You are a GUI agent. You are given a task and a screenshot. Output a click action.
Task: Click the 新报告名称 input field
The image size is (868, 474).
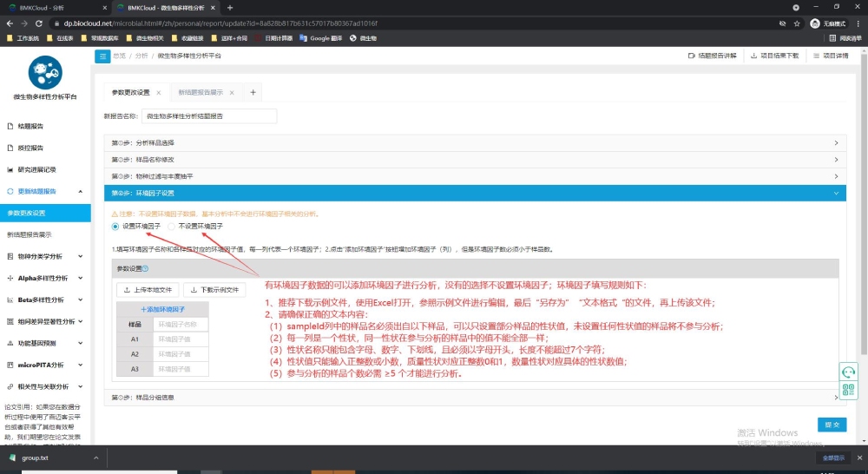click(208, 115)
